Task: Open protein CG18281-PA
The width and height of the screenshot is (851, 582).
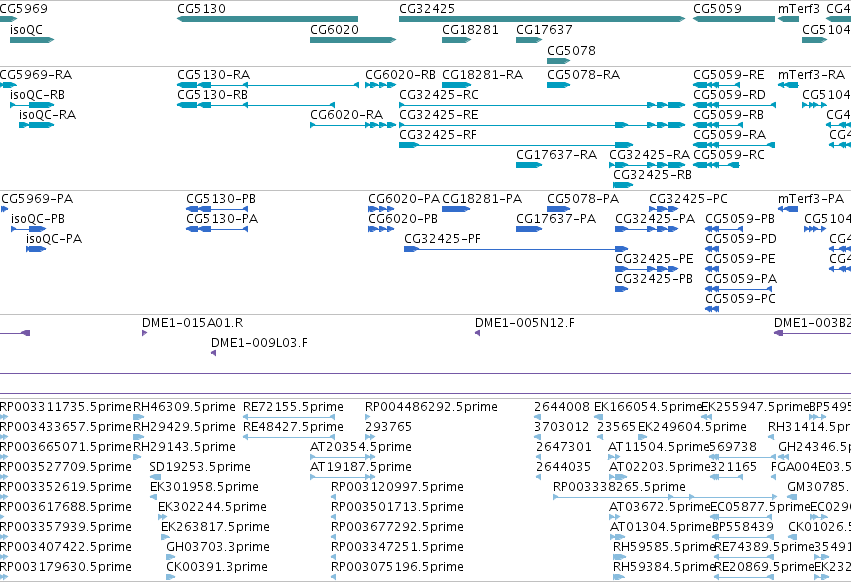Action: pyautogui.click(x=482, y=199)
